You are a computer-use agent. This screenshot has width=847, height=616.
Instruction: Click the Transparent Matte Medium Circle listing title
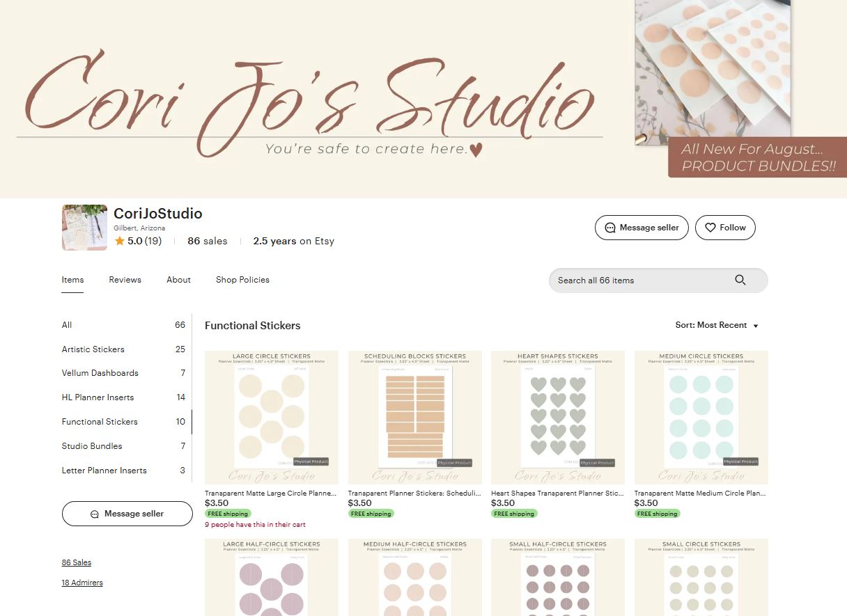point(701,493)
